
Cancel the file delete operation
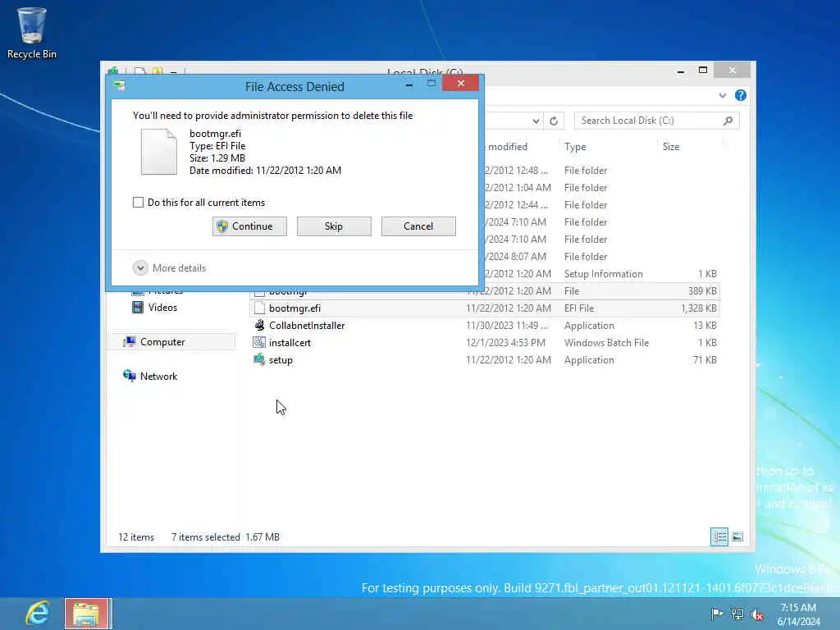point(418,226)
